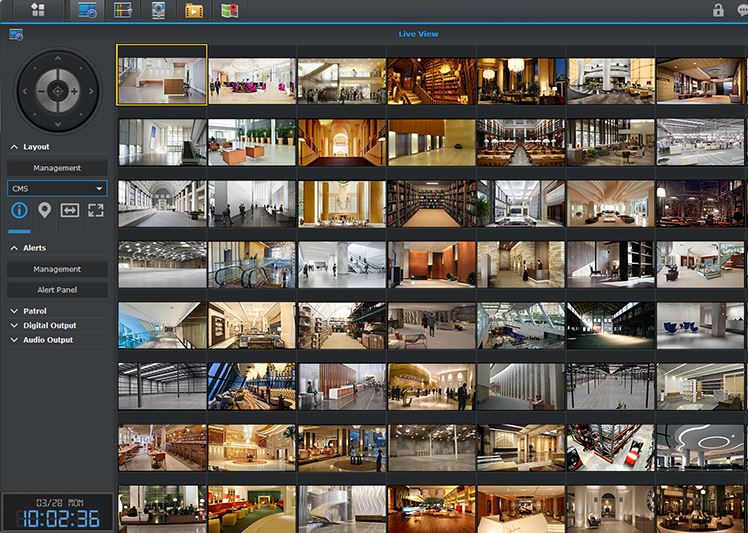The image size is (748, 533).
Task: Expand the Digital Output section
Action: (48, 325)
